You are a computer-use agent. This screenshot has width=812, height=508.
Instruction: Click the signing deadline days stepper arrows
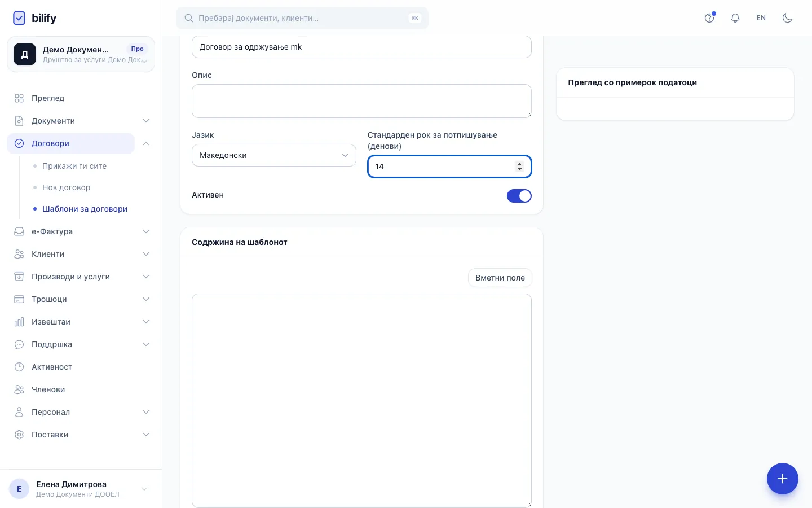519,167
